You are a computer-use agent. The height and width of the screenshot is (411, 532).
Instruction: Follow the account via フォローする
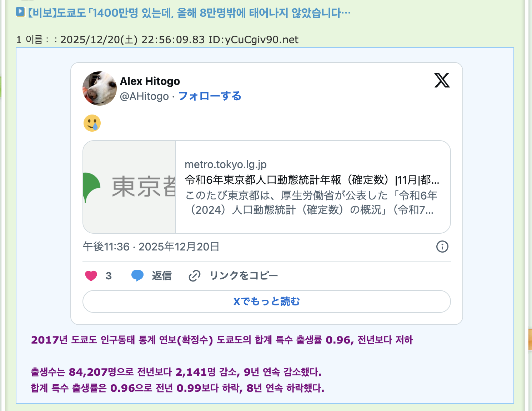(210, 96)
